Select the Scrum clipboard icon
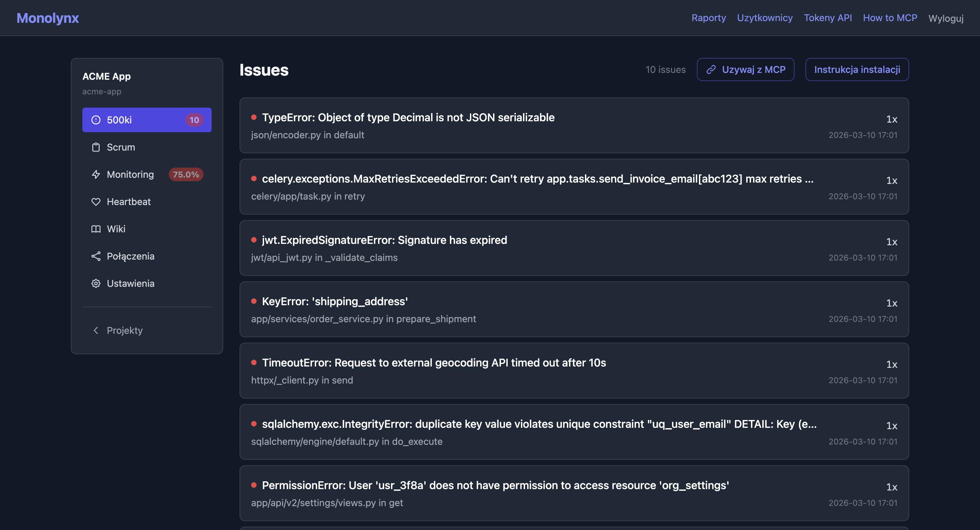The height and width of the screenshot is (530, 980). point(96,147)
